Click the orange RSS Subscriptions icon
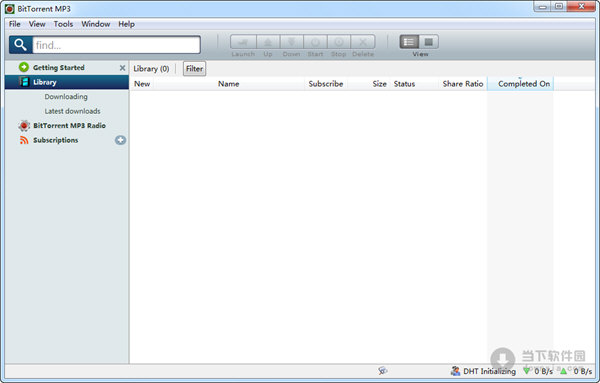The height and width of the screenshot is (383, 600). 24,140
